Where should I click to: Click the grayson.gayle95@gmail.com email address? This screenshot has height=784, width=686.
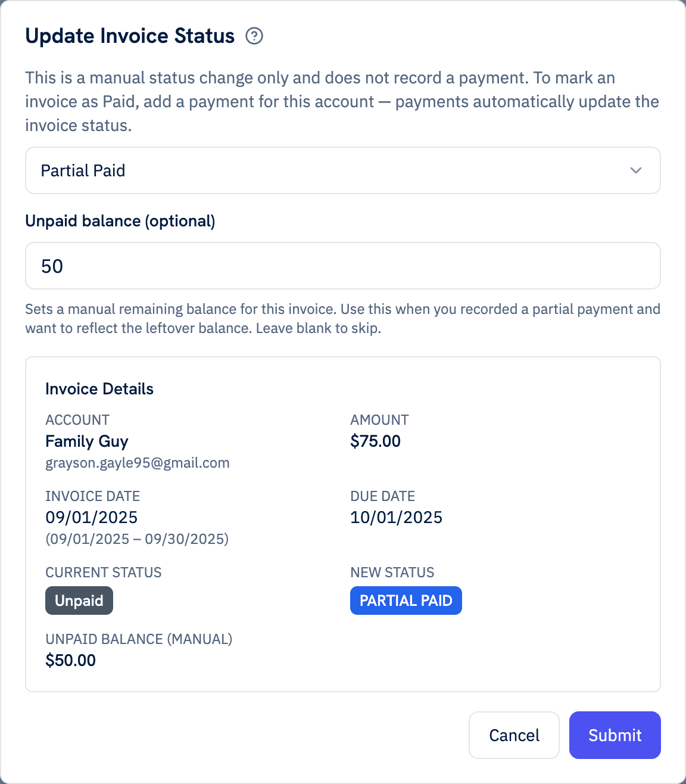(138, 463)
